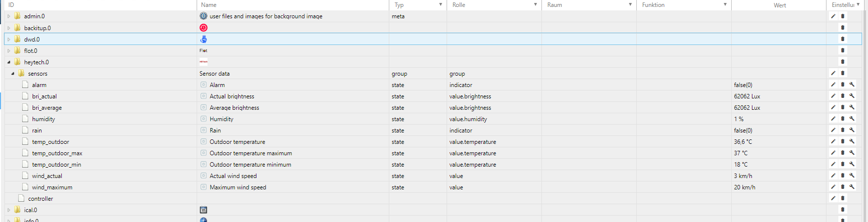
Task: Expand the admin.0 folder
Action: pyautogui.click(x=9, y=16)
